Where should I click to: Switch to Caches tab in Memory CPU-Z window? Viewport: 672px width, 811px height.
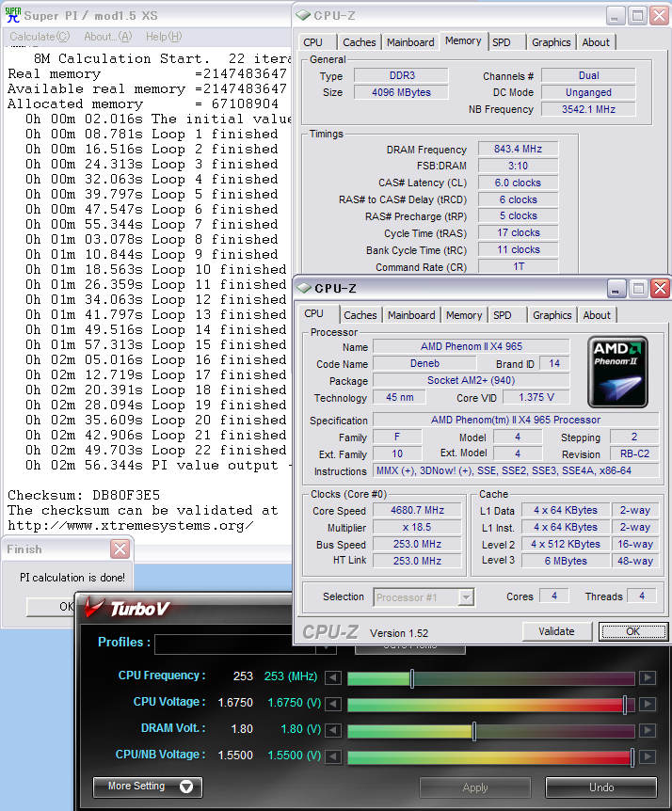coord(359,42)
